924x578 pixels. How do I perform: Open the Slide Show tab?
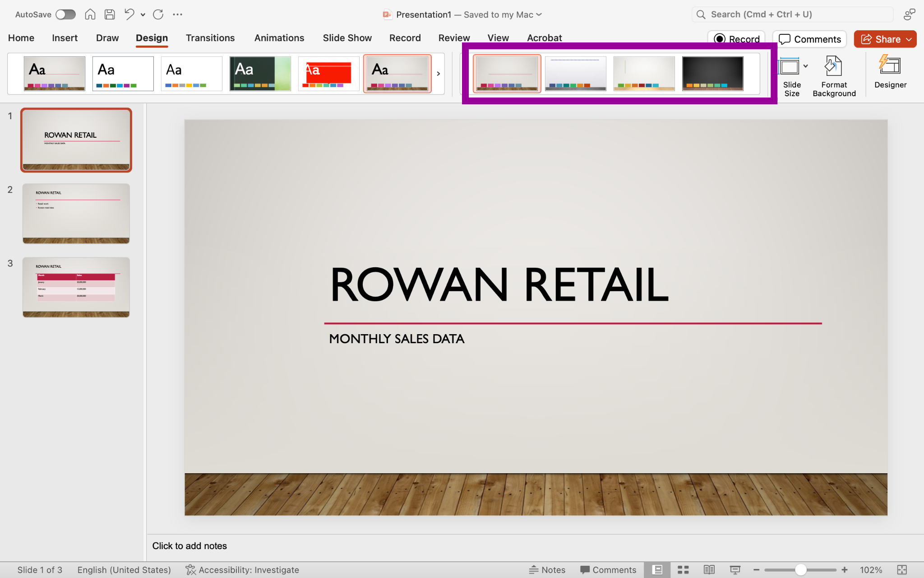(347, 38)
